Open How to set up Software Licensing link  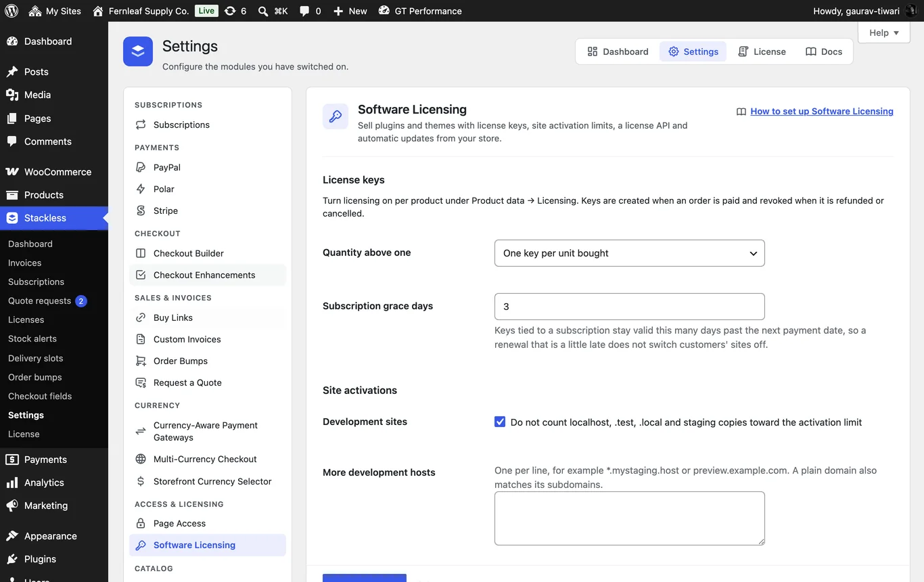pos(822,112)
